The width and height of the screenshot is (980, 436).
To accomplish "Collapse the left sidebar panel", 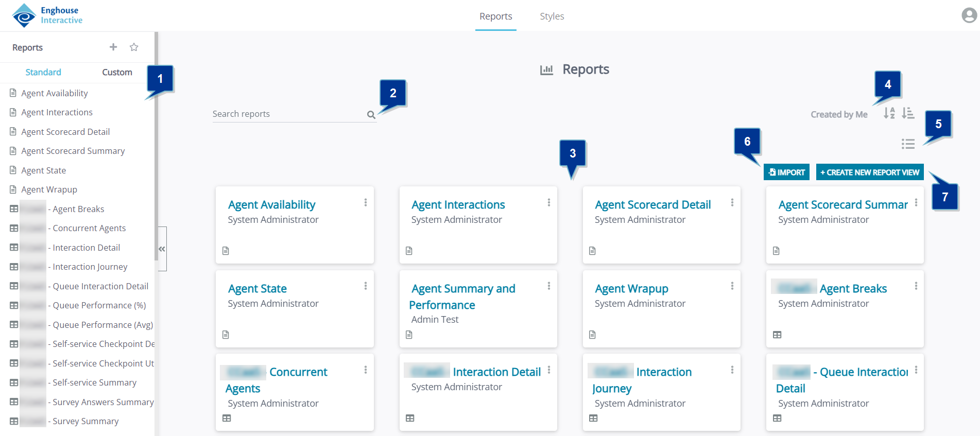I will [162, 249].
